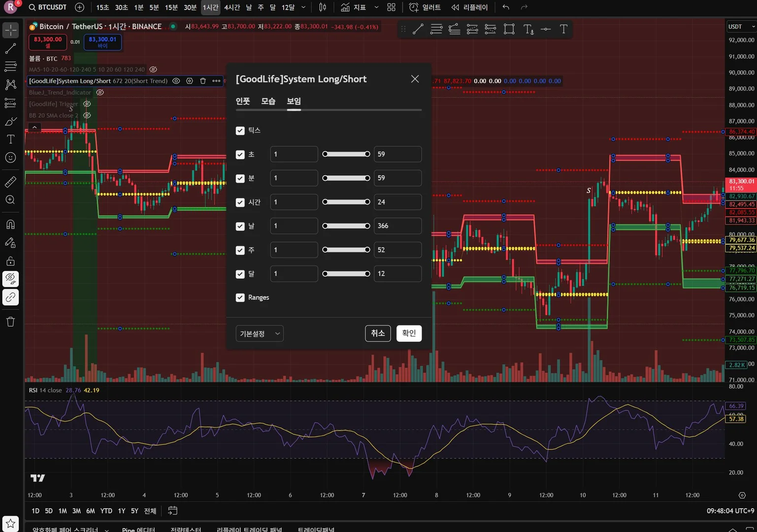Select the brush drawing tool
This screenshot has width=757, height=532.
pyautogui.click(x=10, y=121)
